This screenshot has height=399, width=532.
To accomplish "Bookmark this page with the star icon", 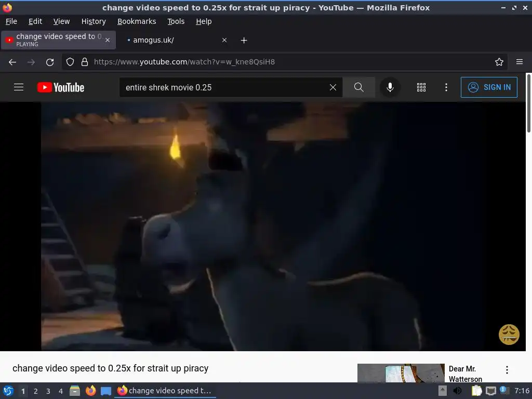I will [499, 62].
